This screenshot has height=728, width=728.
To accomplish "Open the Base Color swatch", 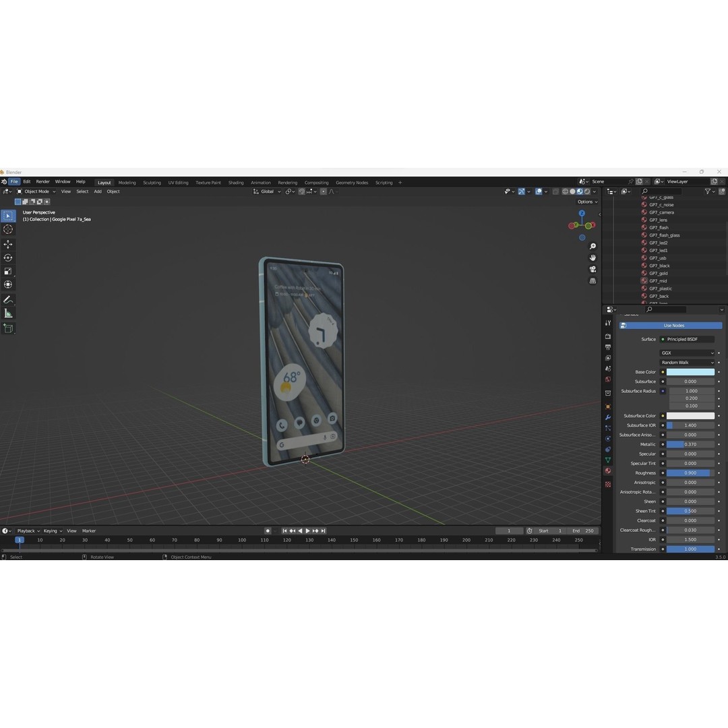I will [690, 372].
